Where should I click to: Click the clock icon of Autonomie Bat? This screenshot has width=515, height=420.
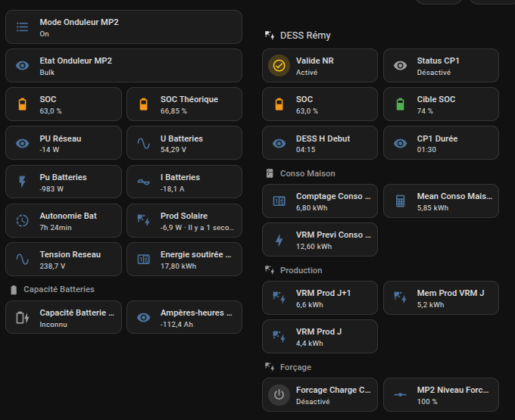(22, 220)
